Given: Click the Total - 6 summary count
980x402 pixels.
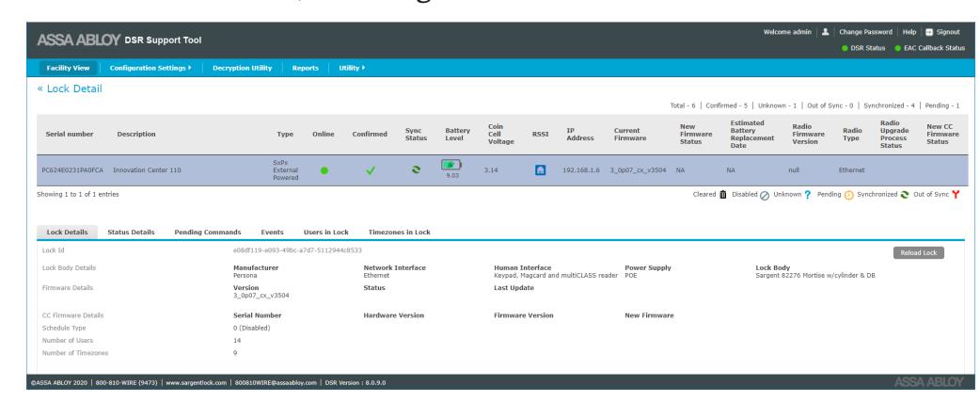Looking at the screenshot, I should pos(683,105).
